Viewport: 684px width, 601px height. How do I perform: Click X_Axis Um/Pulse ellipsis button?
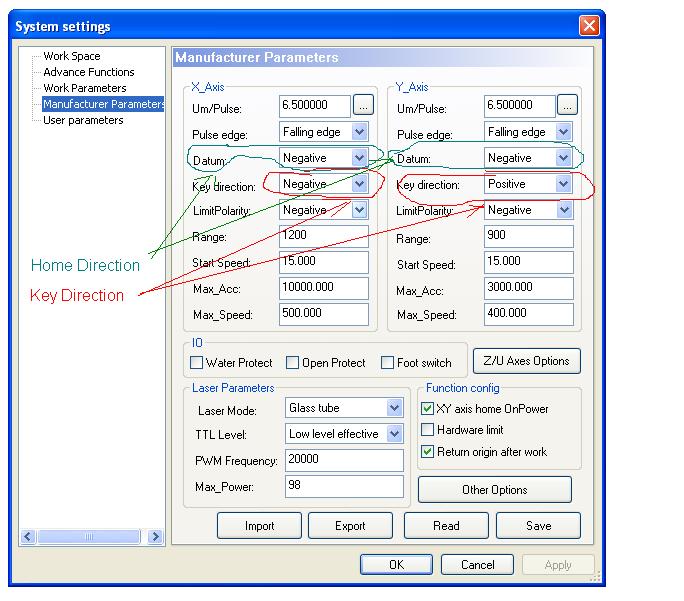click(x=363, y=106)
